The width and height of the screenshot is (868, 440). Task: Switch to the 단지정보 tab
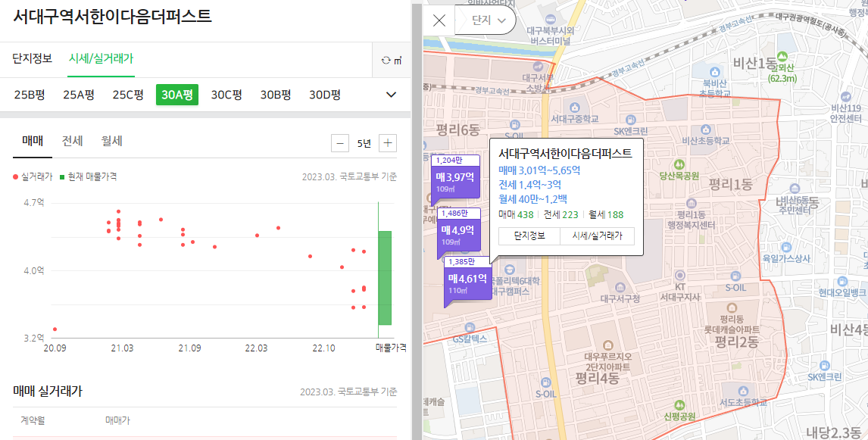click(32, 58)
